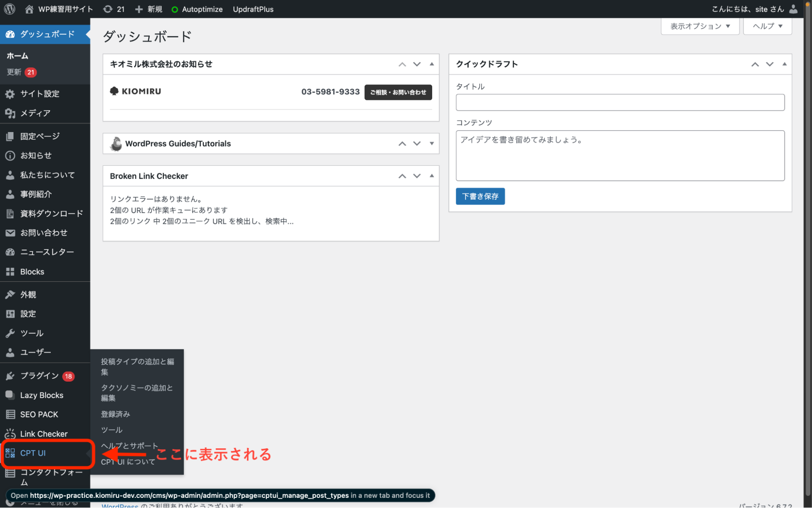The width and height of the screenshot is (812, 508).
Task: Click the plus icon for 新規
Action: click(x=139, y=9)
